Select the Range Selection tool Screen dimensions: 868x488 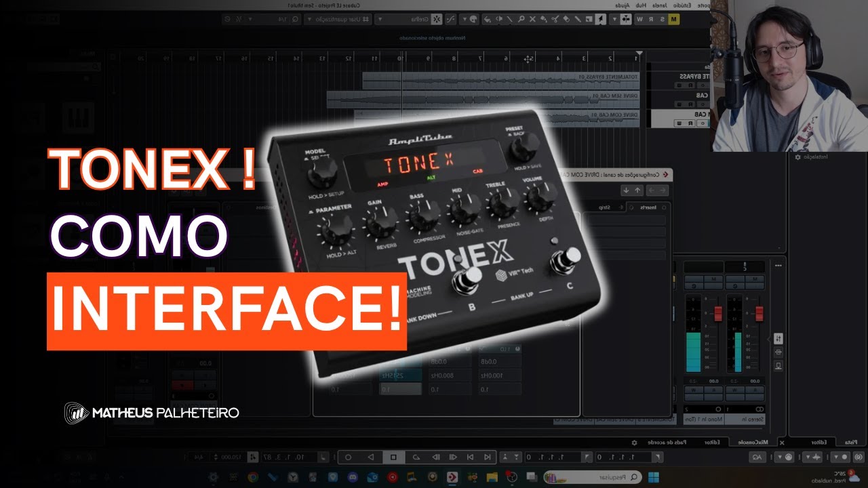click(x=589, y=19)
